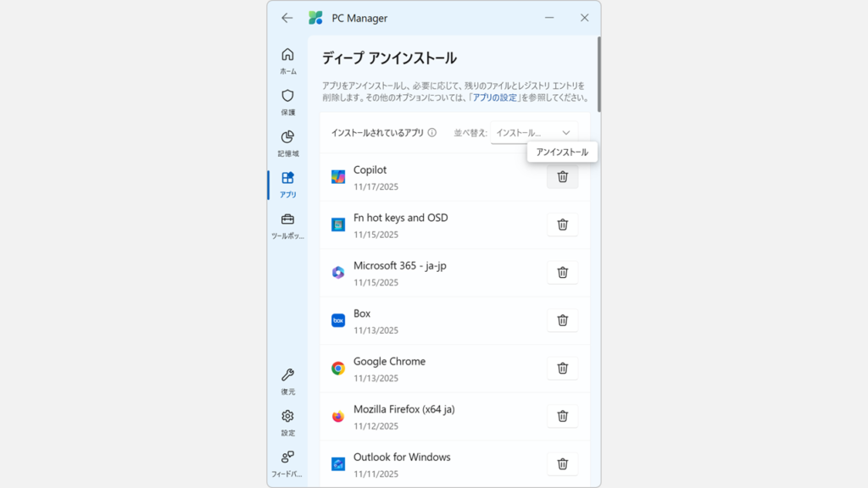Click the trash icon next to Copilot

point(562,177)
